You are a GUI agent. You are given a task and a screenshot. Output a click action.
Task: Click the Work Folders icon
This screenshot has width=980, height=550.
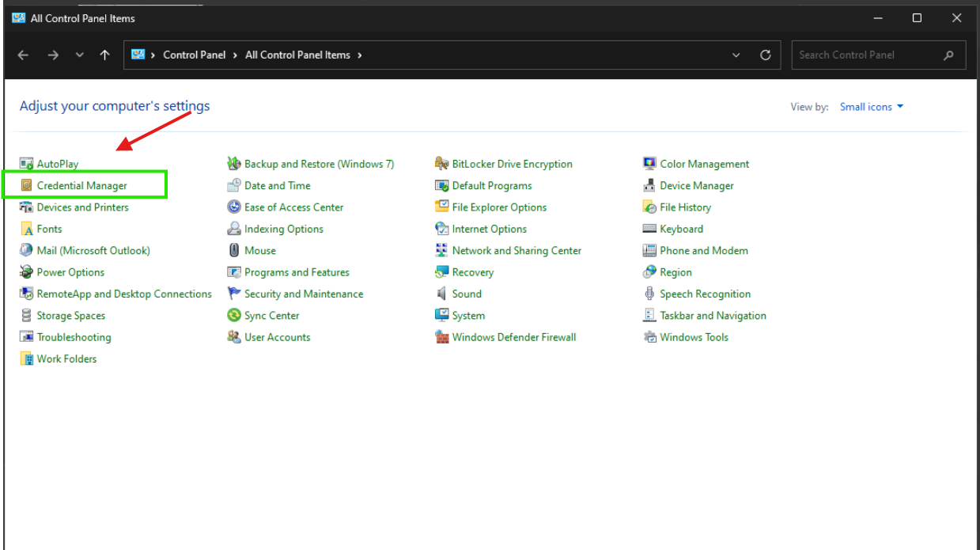point(26,358)
